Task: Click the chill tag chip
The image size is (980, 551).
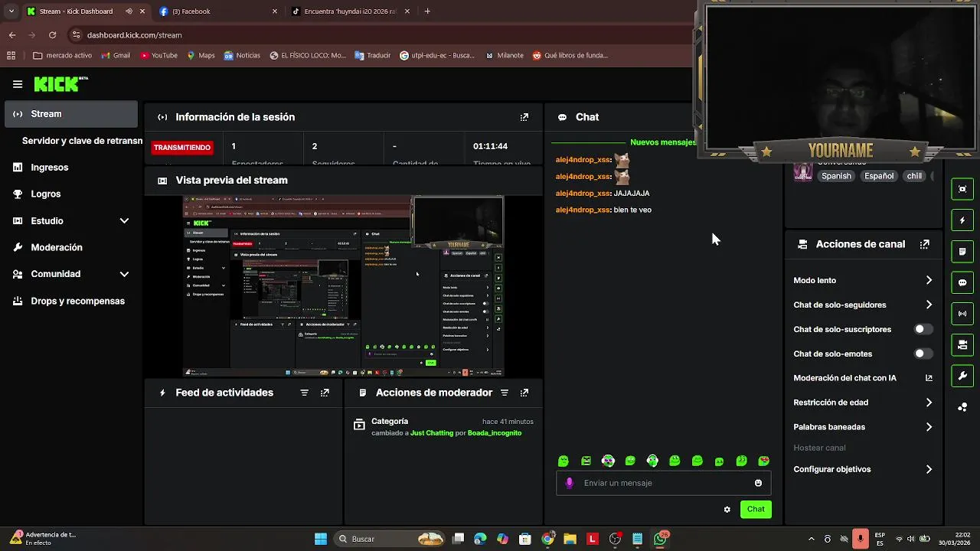Action: tap(914, 176)
